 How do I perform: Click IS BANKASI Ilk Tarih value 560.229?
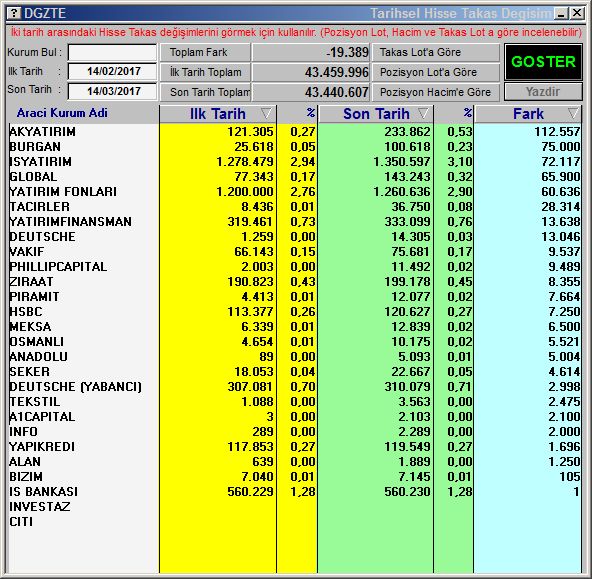(x=250, y=492)
